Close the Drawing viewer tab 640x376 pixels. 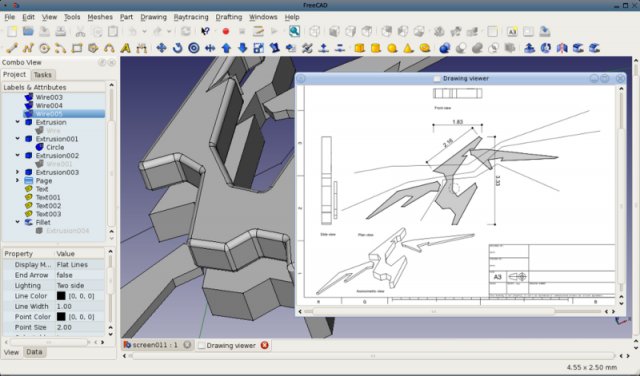(264, 345)
